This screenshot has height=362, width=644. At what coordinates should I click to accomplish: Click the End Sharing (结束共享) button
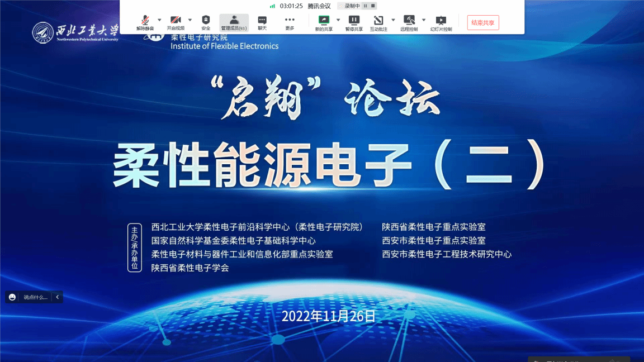[x=483, y=23]
